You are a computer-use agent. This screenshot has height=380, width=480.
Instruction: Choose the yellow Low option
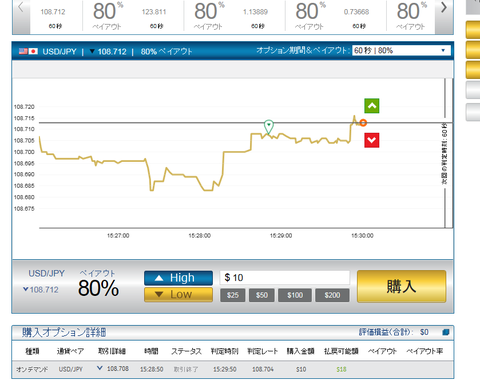(178, 295)
